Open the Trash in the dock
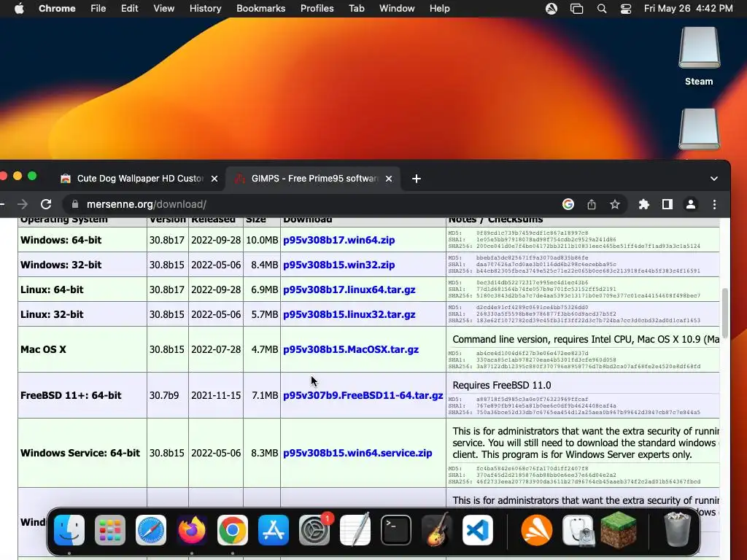The image size is (747, 560). point(677,530)
